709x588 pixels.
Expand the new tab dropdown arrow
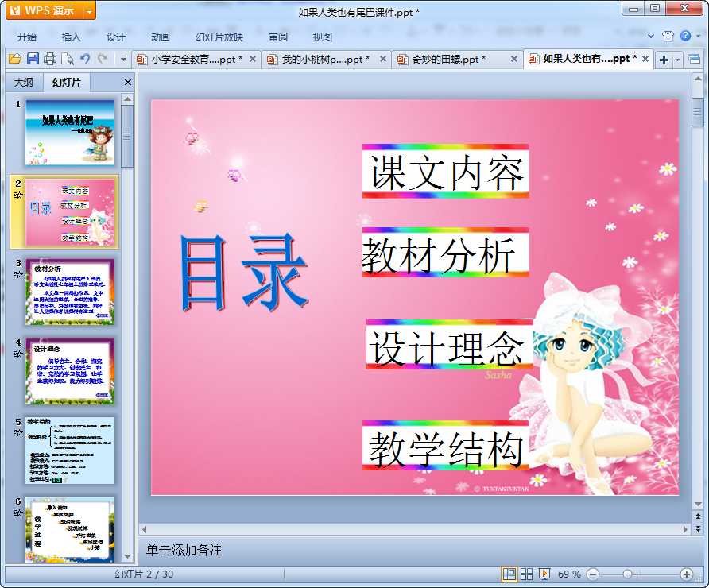677,60
